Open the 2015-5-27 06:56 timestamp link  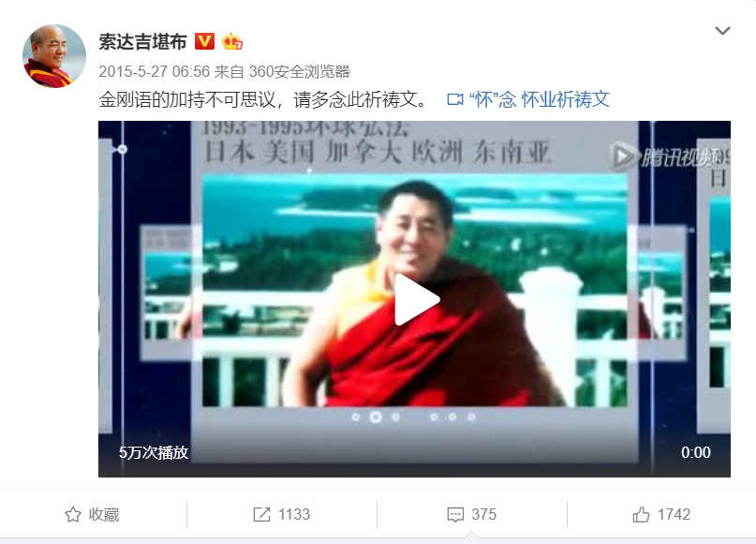pos(155,72)
